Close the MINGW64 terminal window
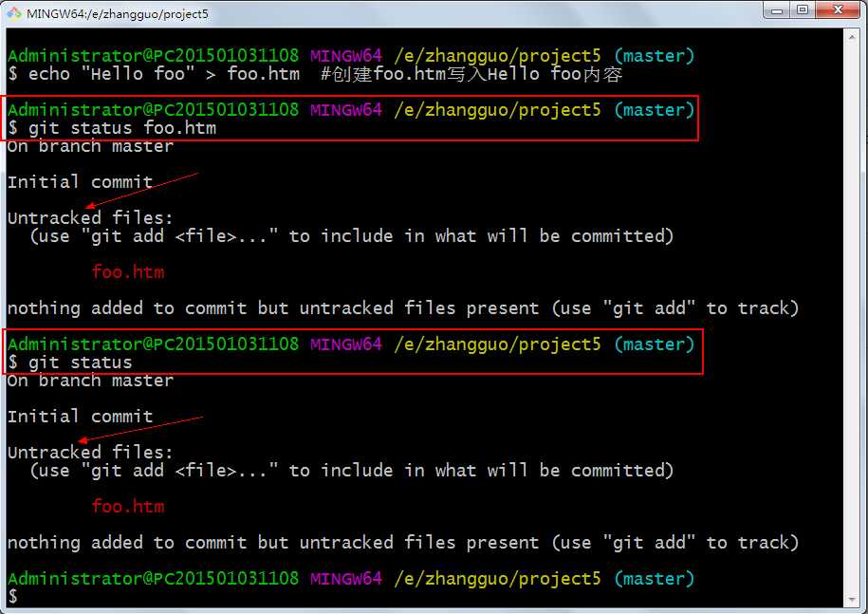 coord(838,10)
